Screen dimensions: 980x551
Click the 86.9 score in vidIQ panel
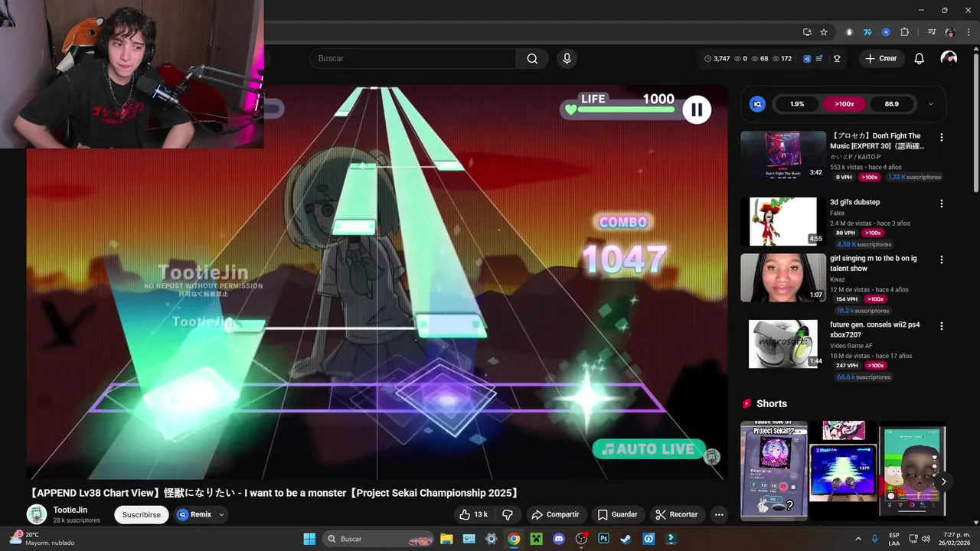coord(892,104)
